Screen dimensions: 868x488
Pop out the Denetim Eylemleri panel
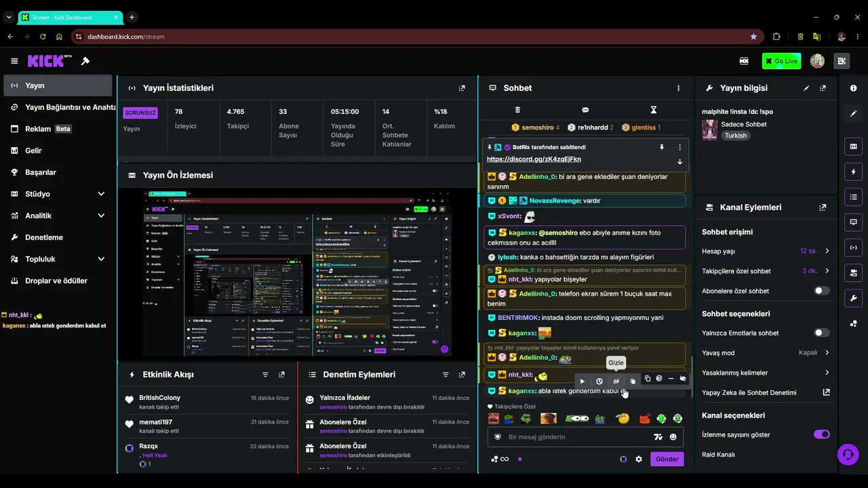click(x=462, y=375)
